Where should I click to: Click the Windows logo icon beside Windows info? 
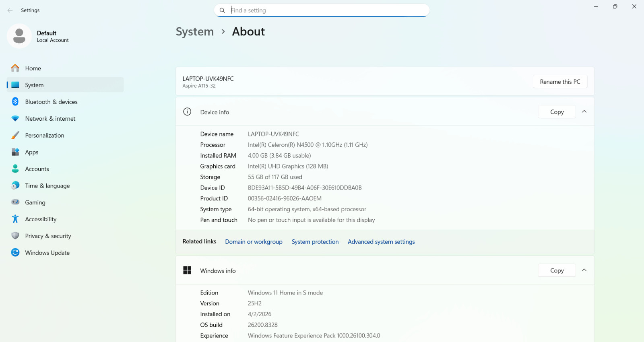point(187,270)
